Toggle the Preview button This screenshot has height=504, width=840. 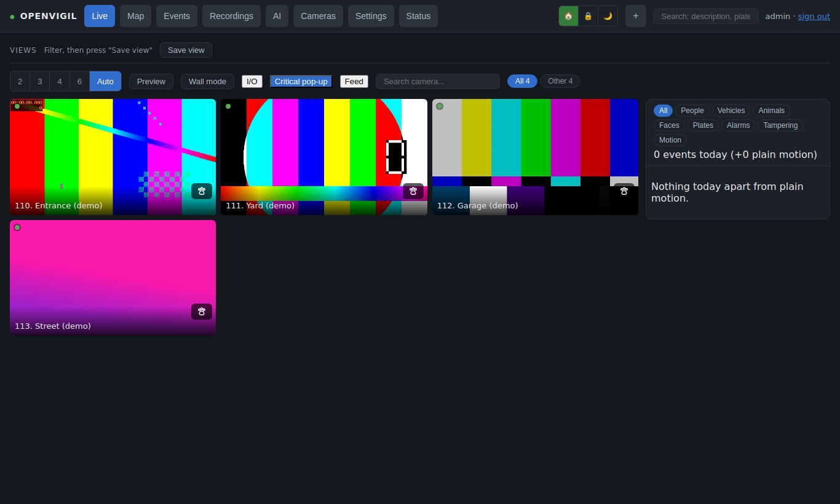point(151,81)
